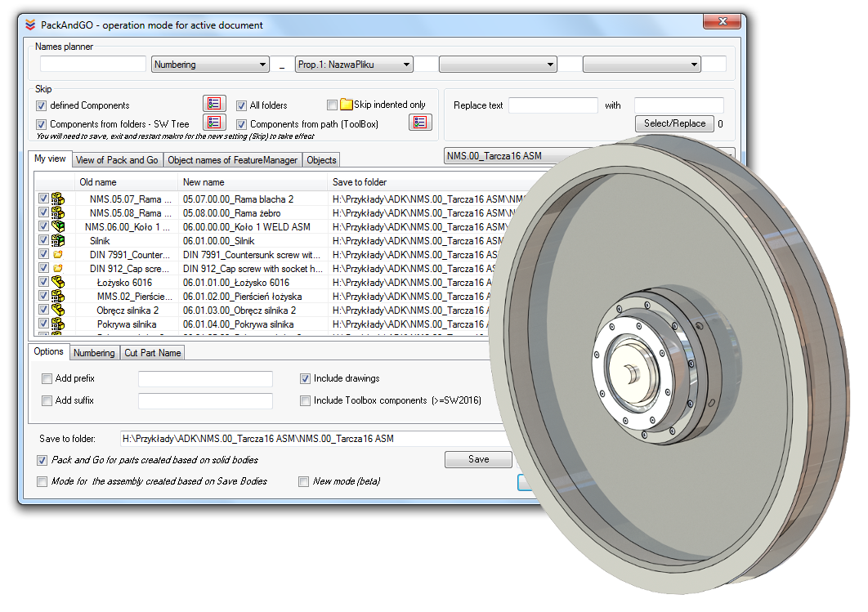The width and height of the screenshot is (868, 612).
Task: Click the Save button
Action: [478, 459]
